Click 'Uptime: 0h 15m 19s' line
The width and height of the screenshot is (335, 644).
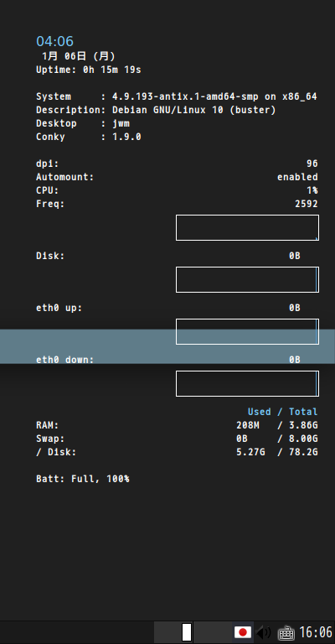(x=89, y=70)
